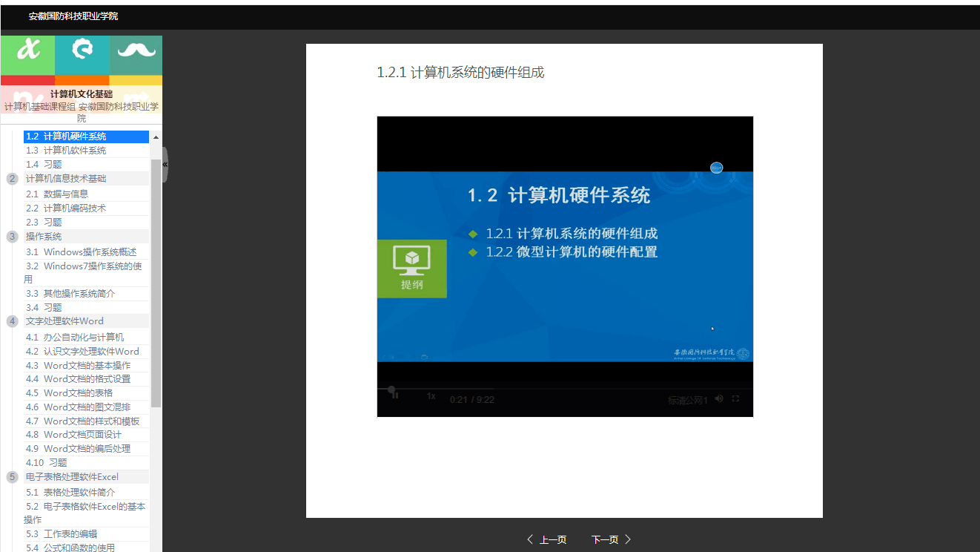
Task: Click the chapter 5 number badge for Excel
Action: click(12, 477)
